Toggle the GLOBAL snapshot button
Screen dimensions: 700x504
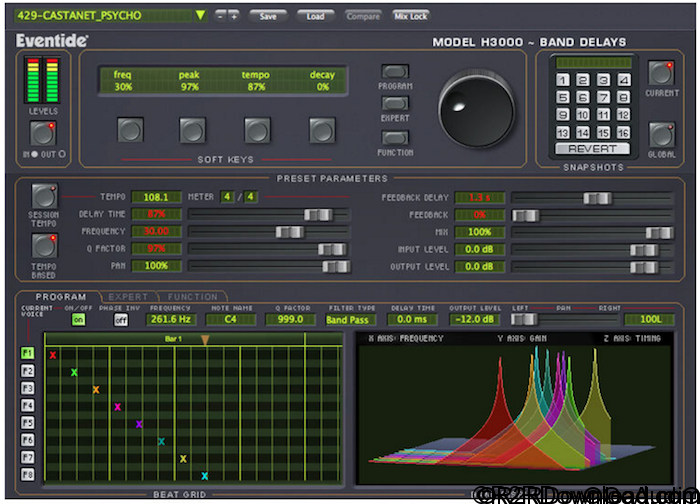[x=661, y=135]
